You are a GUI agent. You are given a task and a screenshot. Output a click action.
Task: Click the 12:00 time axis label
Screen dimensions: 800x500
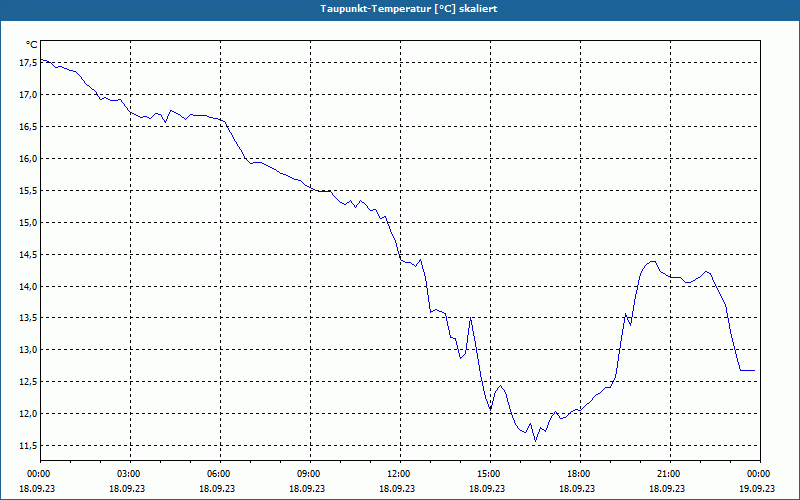click(x=400, y=474)
